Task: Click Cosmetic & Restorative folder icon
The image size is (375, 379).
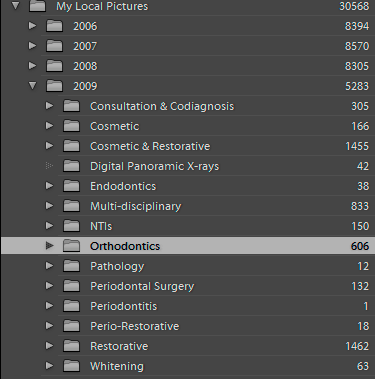Action: pos(71,146)
